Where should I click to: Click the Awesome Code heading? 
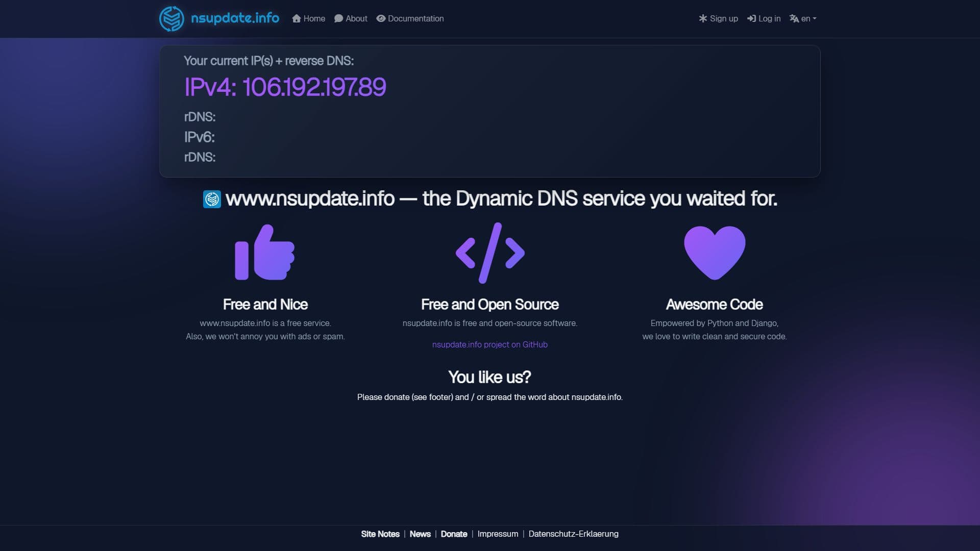pyautogui.click(x=715, y=305)
